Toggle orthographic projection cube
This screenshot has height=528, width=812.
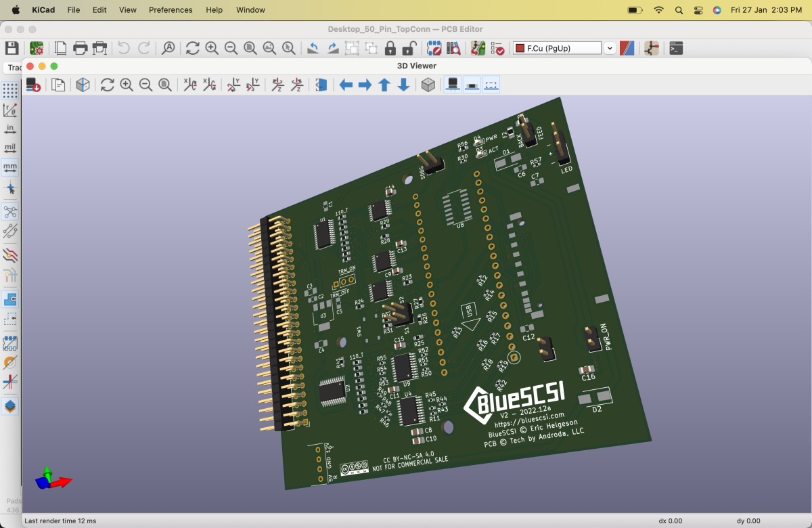pyautogui.click(x=428, y=85)
